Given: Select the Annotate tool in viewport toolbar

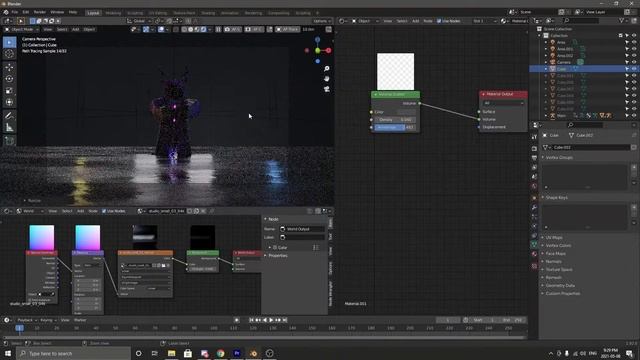Looking at the screenshot, I should tap(9, 116).
